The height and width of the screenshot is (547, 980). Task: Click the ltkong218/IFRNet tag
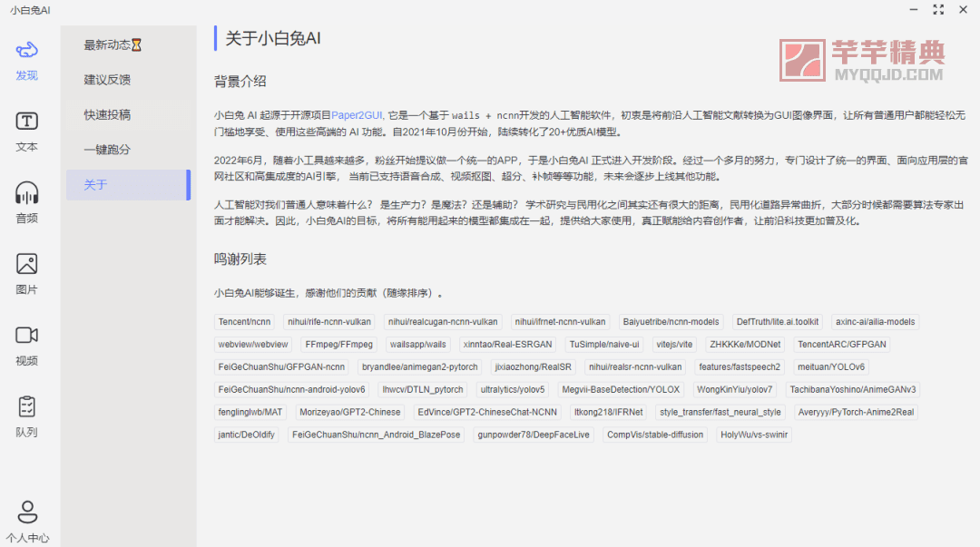tap(609, 412)
